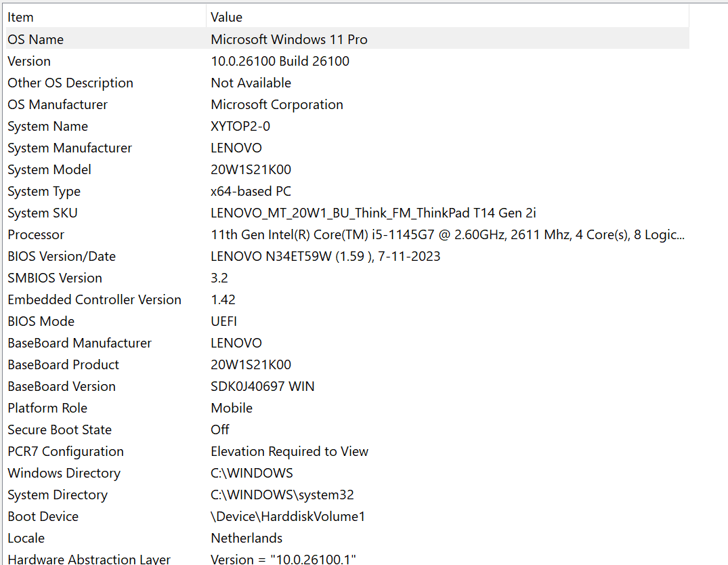This screenshot has width=728, height=565.
Task: Select the System Directory label
Action: tap(58, 495)
